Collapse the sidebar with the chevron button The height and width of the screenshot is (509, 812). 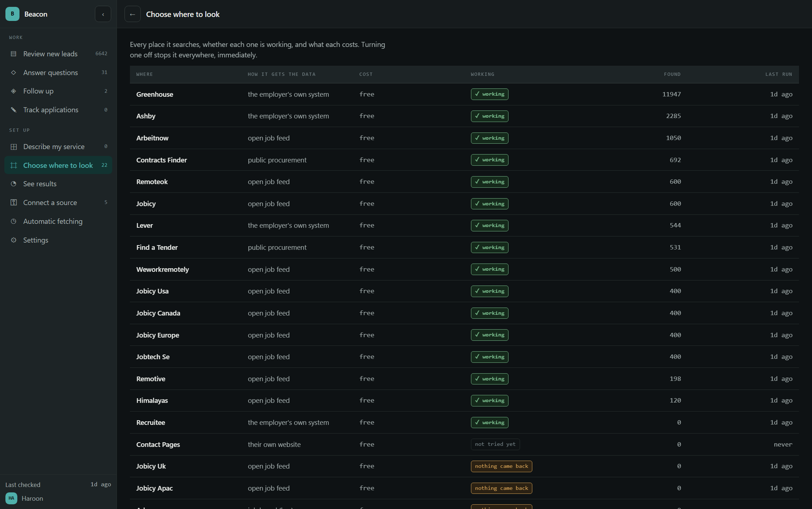pyautogui.click(x=103, y=14)
